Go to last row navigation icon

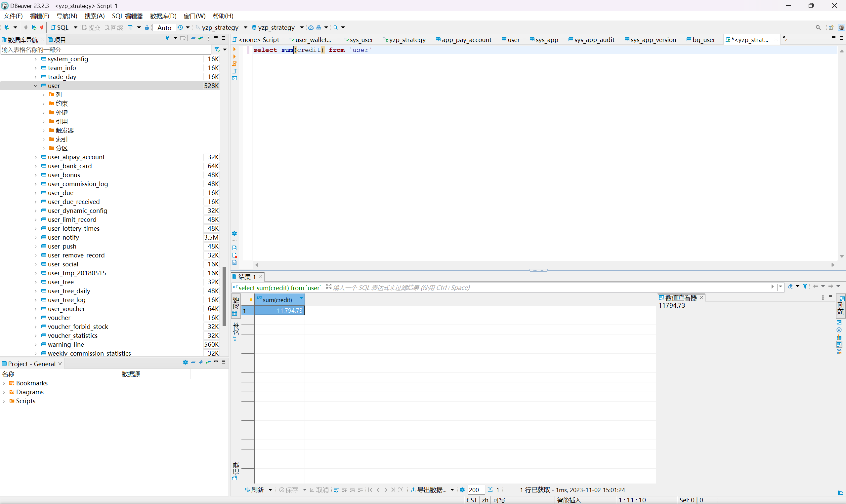click(393, 490)
